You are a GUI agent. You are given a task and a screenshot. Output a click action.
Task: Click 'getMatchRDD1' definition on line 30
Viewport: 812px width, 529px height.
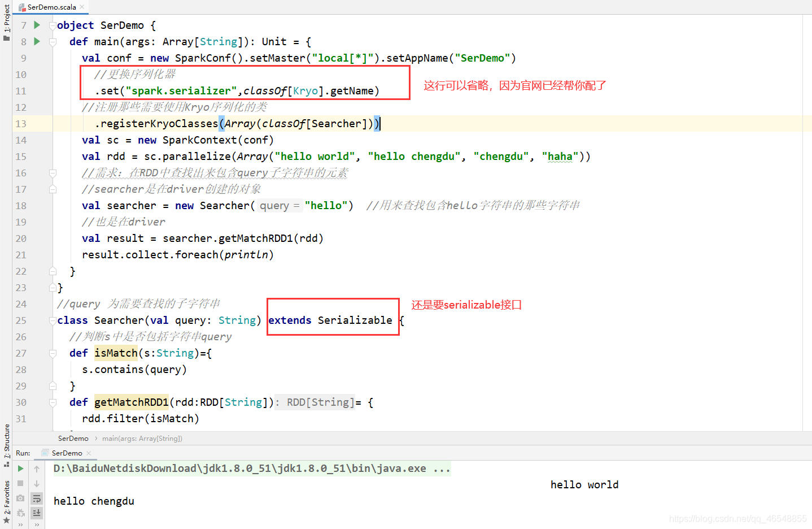[x=132, y=402]
